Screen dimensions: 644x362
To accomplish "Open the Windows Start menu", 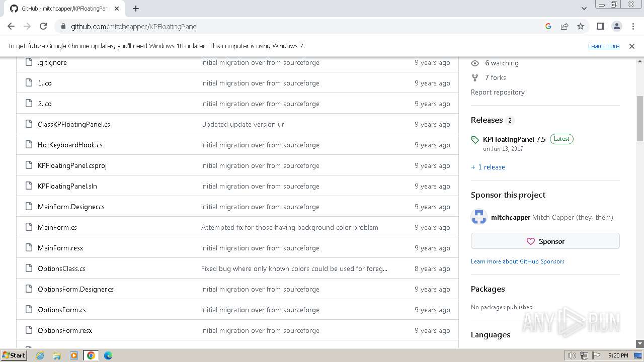I will (x=14, y=355).
